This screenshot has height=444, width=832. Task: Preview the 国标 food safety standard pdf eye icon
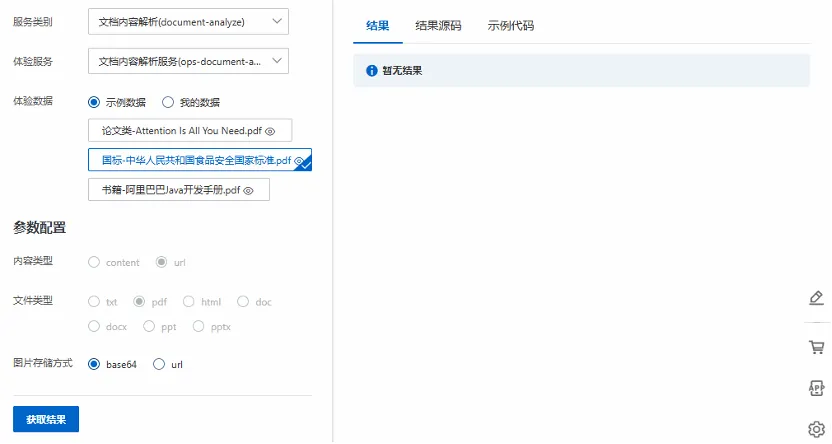[299, 161]
